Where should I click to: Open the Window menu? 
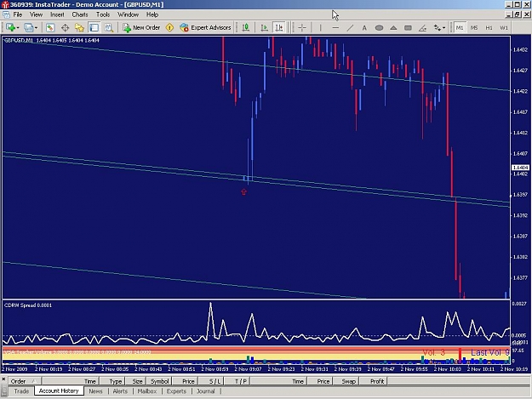pos(128,14)
